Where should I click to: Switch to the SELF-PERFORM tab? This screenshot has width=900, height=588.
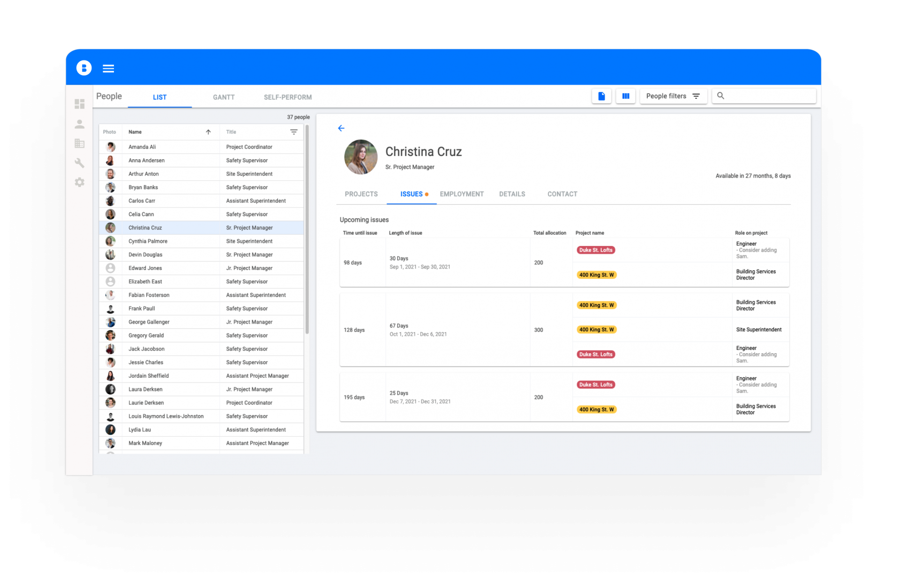coord(287,97)
